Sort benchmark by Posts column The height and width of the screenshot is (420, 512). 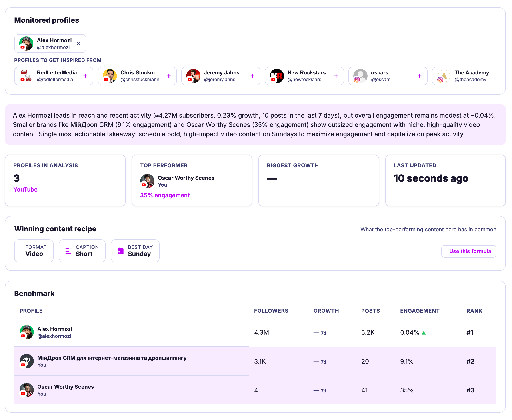click(370, 311)
